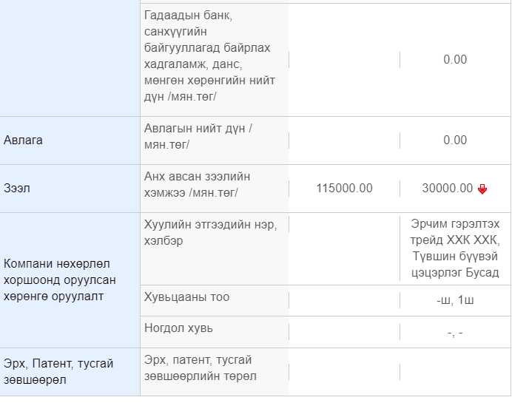Click the Эрх, Патент, тусгай зөвшөөрөл category
Viewport: 512px width, 420px height.
(x=59, y=372)
